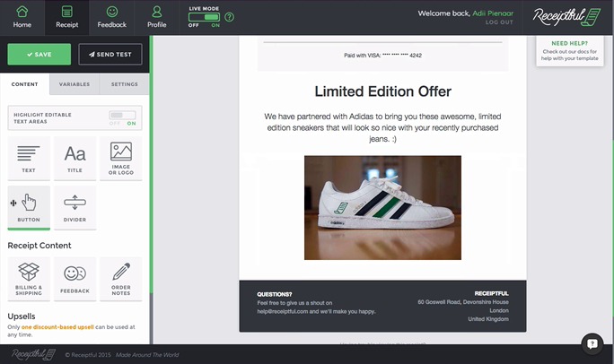Image resolution: width=614 pixels, height=364 pixels.
Task: Open the Receipt section
Action: (67, 18)
